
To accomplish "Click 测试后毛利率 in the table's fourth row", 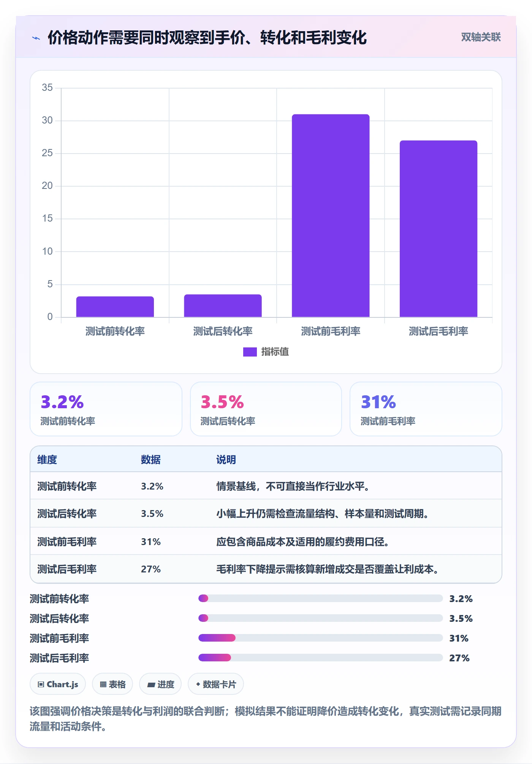I will tap(67, 569).
